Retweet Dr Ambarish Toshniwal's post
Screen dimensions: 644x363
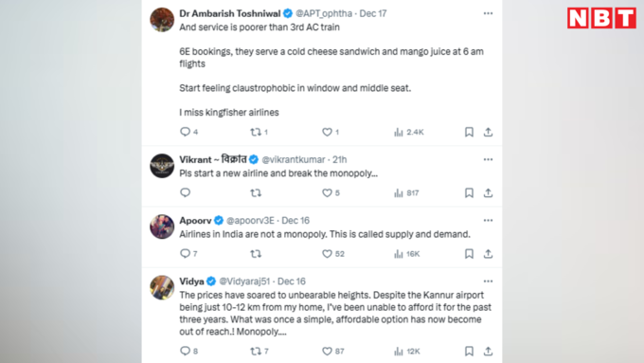tap(256, 132)
